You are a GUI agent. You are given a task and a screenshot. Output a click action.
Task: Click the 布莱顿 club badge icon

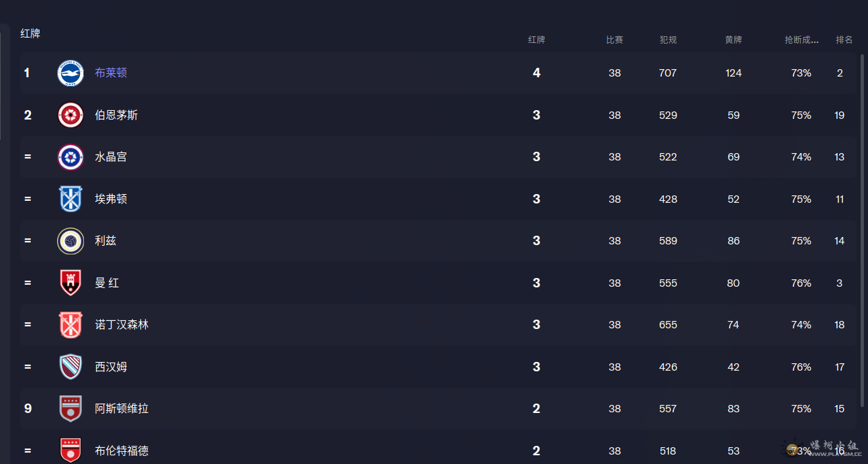pos(71,73)
